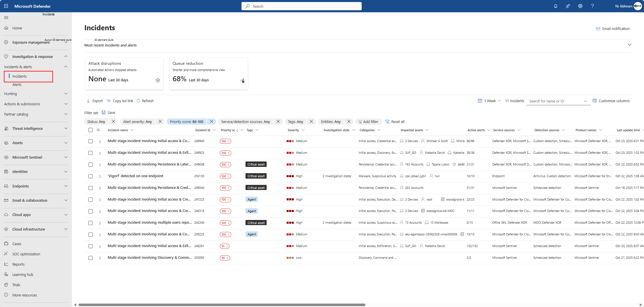This screenshot has height=307, width=644.
Task: Collapse the navigation hamburger menu
Action: pos(6,18)
